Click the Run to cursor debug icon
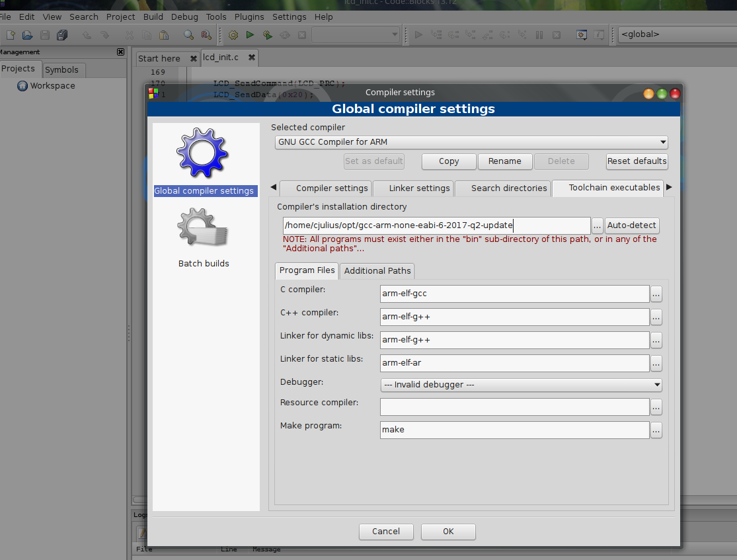The image size is (737, 560). click(436, 35)
